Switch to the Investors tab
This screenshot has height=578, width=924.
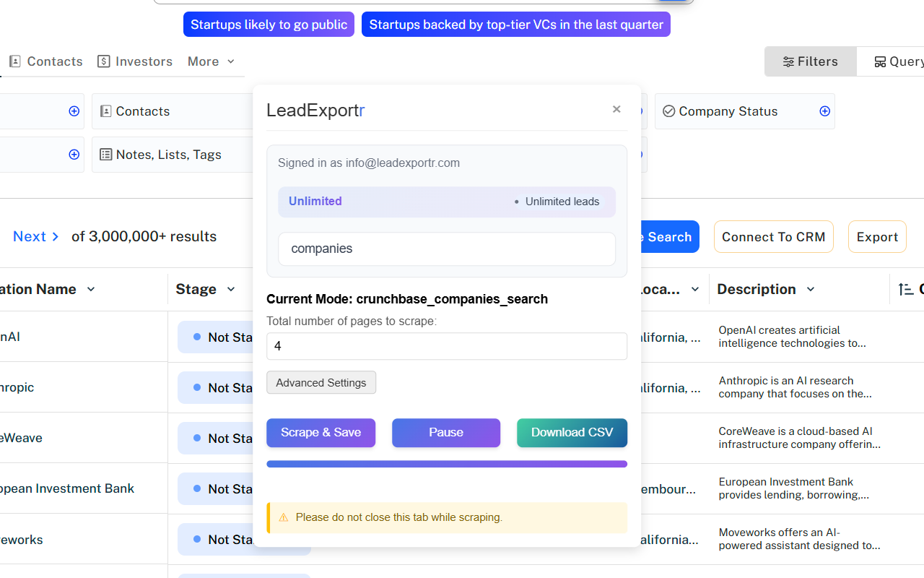click(135, 61)
